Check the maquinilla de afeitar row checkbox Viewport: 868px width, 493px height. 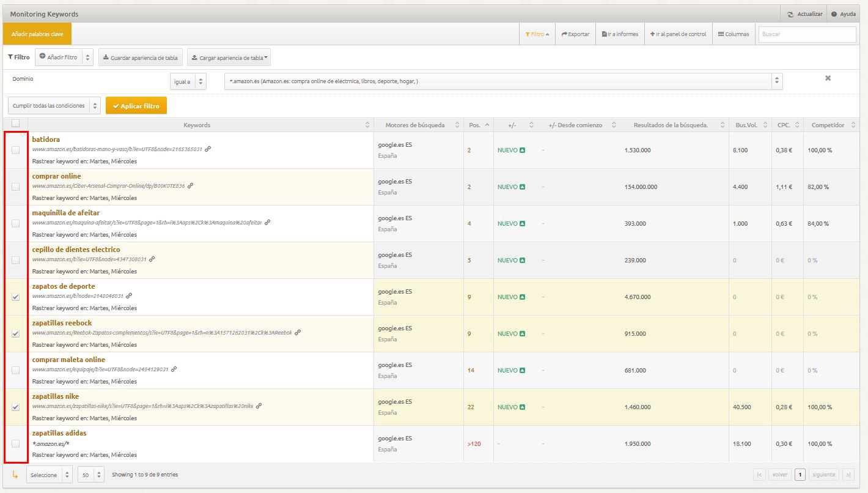pos(16,223)
